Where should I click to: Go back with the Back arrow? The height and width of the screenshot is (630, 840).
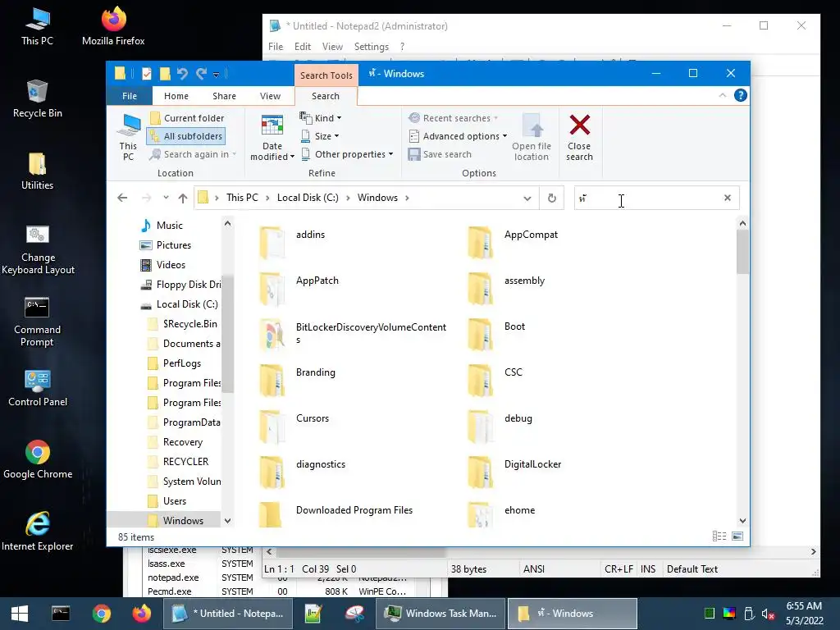point(122,198)
